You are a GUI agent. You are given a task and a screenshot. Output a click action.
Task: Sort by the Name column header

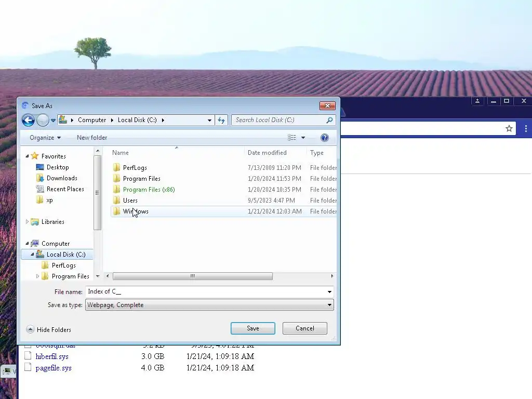121,153
